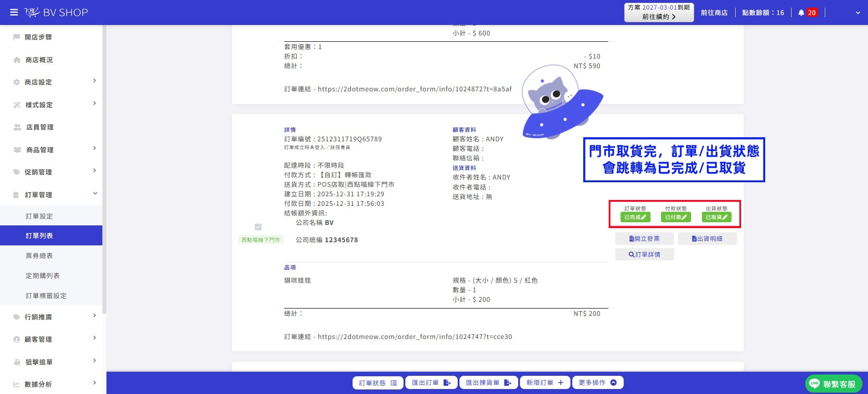Screen dimensions: 868x394
Task: Open account dropdown arrow in header
Action: (858, 13)
